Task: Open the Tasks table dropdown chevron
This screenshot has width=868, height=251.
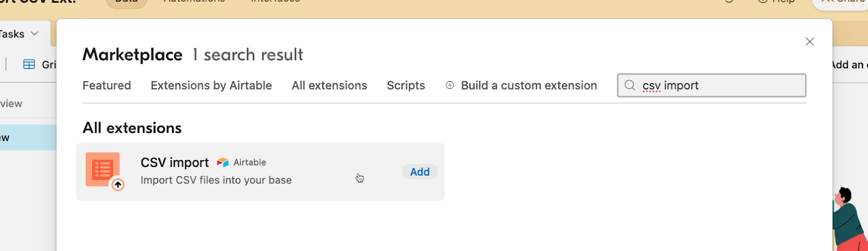Action: pos(35,34)
